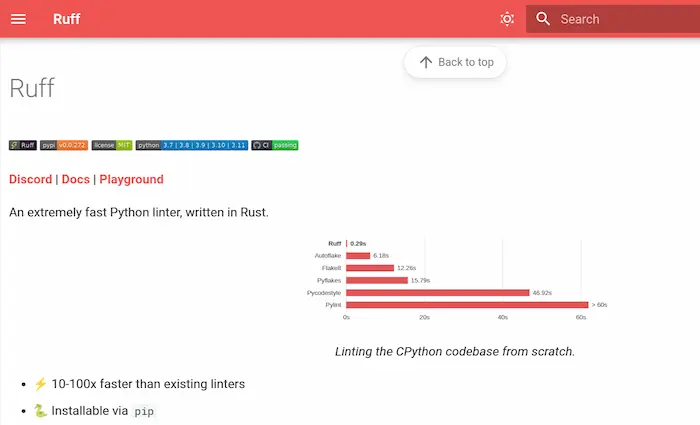Open the python versions badge
The width and height of the screenshot is (700, 425).
click(x=192, y=145)
